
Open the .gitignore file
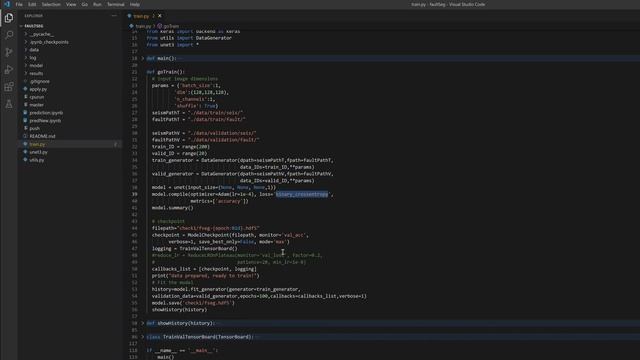(x=40, y=81)
